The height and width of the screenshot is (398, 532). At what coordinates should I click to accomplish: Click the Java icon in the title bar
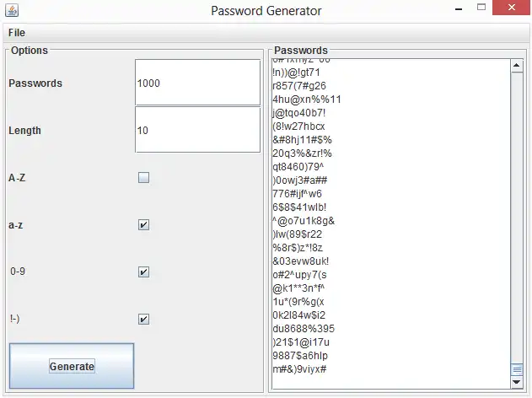pos(10,10)
